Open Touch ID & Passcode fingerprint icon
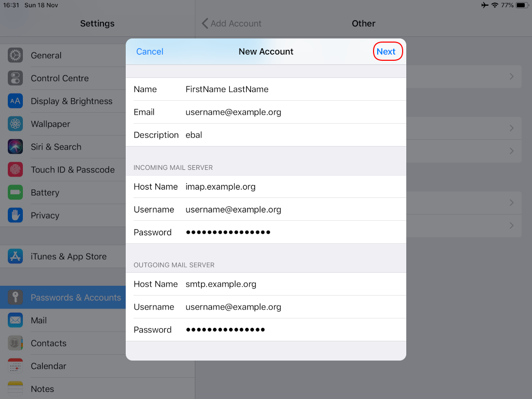 coord(15,169)
